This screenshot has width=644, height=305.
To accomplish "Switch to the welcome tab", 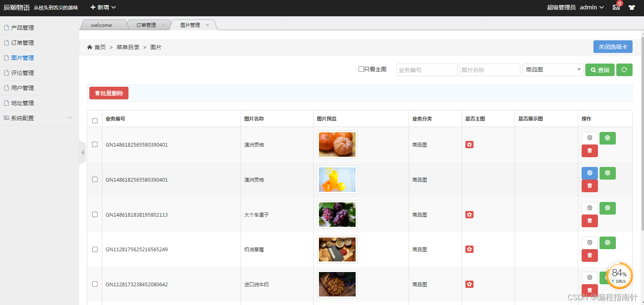I will (102, 25).
